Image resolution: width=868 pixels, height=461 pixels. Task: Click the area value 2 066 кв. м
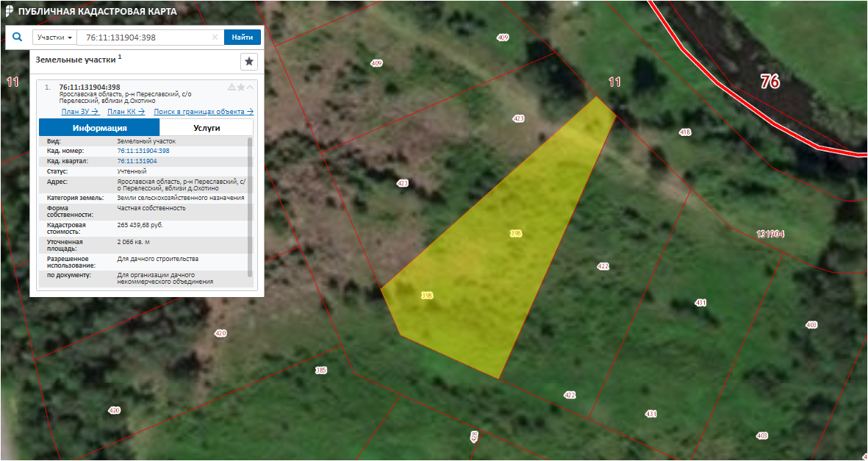(x=134, y=242)
